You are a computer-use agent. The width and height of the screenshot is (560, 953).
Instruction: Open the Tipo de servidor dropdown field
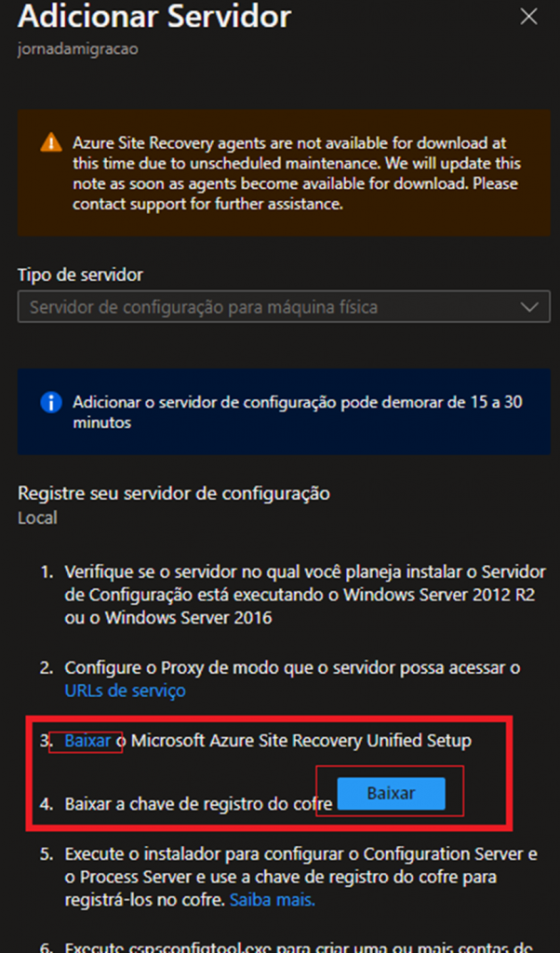tap(270, 306)
